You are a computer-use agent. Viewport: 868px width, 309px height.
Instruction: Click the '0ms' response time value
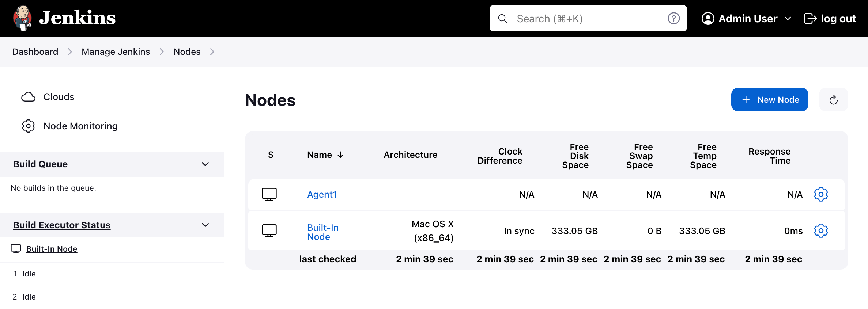point(793,231)
